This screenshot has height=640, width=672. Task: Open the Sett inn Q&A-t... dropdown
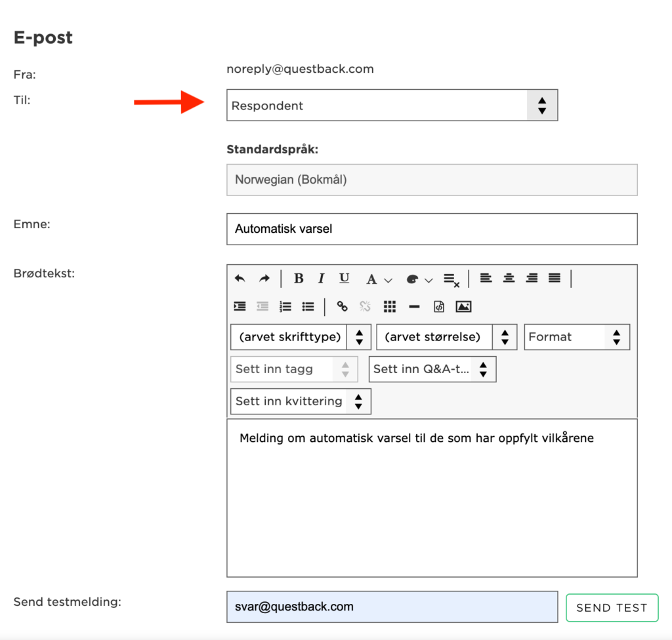432,369
